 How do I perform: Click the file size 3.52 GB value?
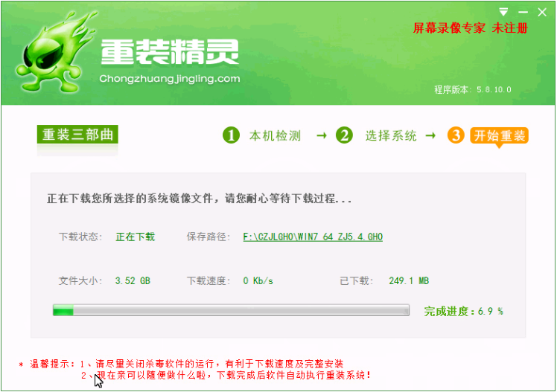133,280
